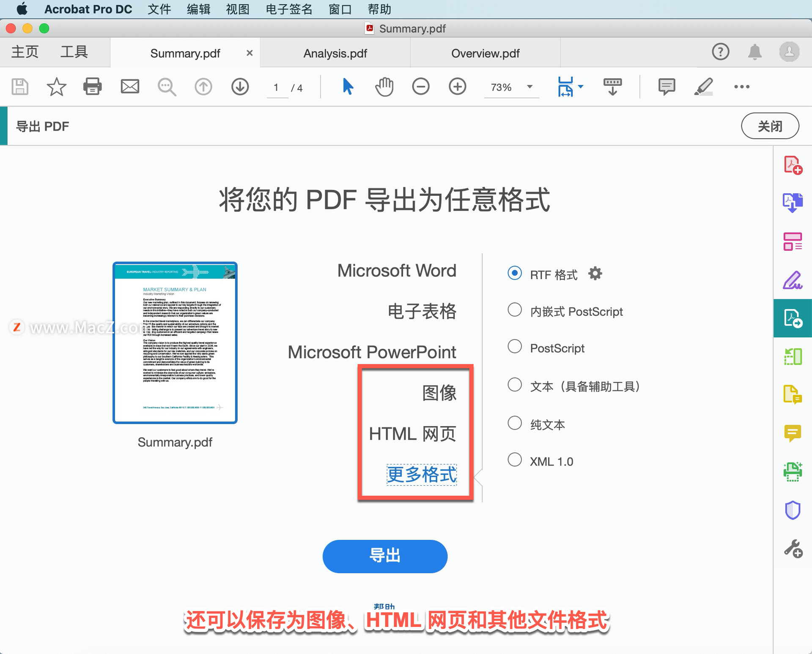Image resolution: width=812 pixels, height=654 pixels.
Task: Add a comment note icon
Action: pos(667,87)
